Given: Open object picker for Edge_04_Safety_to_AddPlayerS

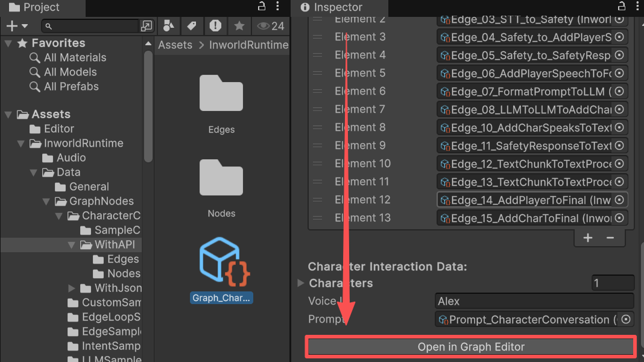Looking at the screenshot, I should 619,37.
